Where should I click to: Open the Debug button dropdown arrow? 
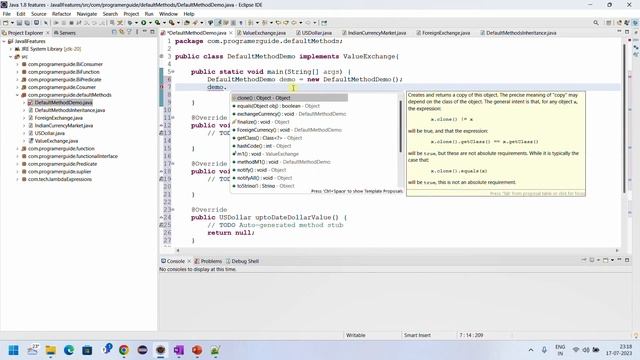137,23
